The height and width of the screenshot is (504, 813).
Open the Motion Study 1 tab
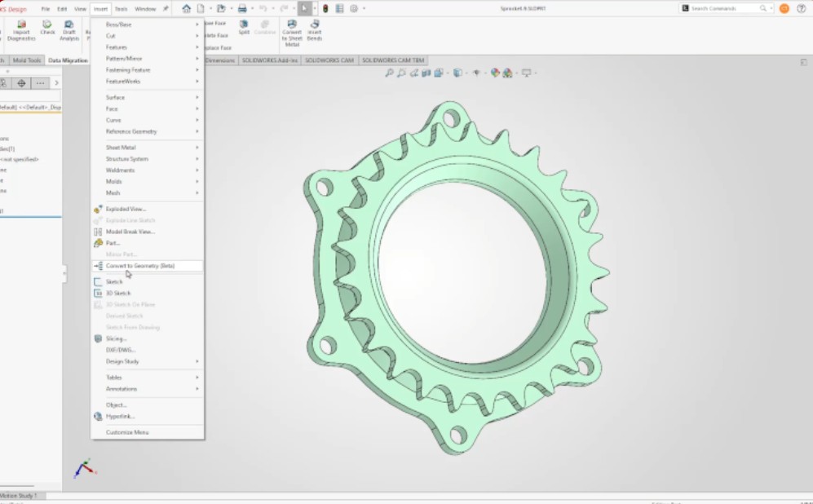coord(20,496)
